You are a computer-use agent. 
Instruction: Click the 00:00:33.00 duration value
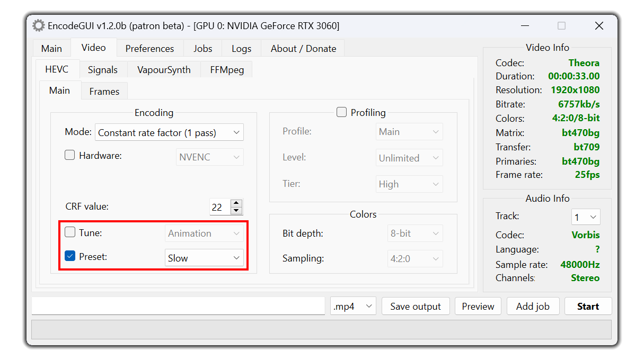pyautogui.click(x=574, y=76)
